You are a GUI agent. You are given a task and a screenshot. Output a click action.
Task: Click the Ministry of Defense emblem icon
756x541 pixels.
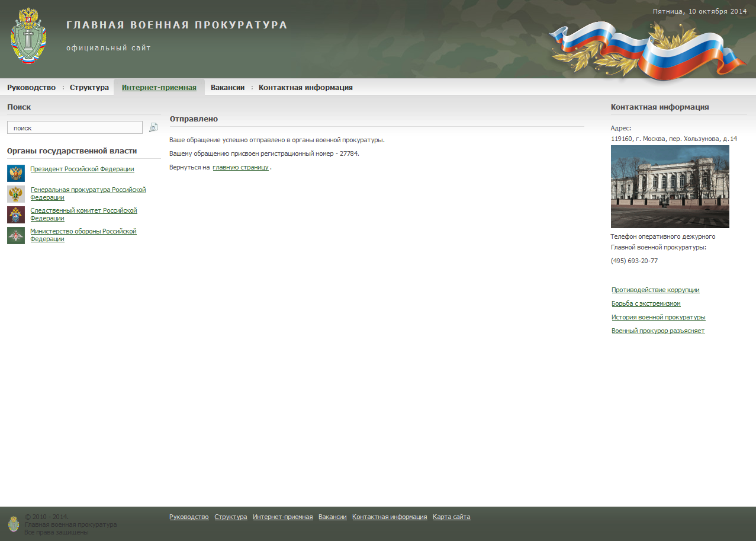(16, 235)
